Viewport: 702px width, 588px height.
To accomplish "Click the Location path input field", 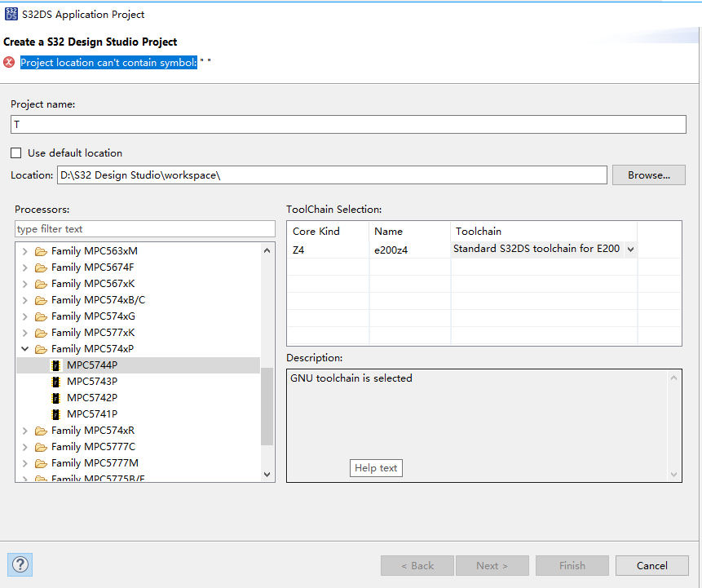I will [x=332, y=175].
